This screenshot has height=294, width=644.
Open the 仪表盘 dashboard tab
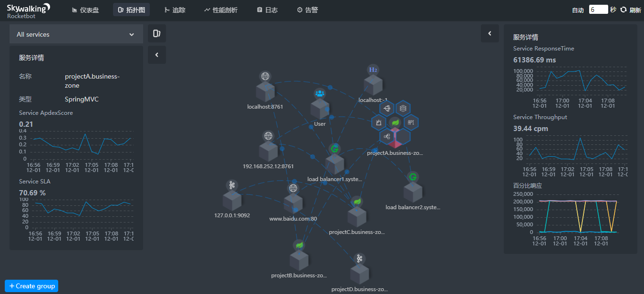pyautogui.click(x=85, y=10)
